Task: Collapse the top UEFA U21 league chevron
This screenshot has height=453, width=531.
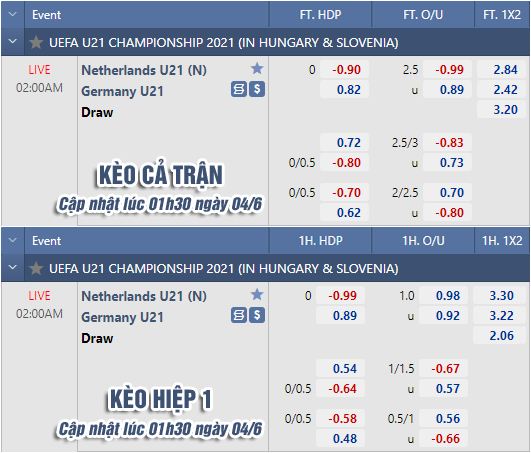Action: point(13,42)
